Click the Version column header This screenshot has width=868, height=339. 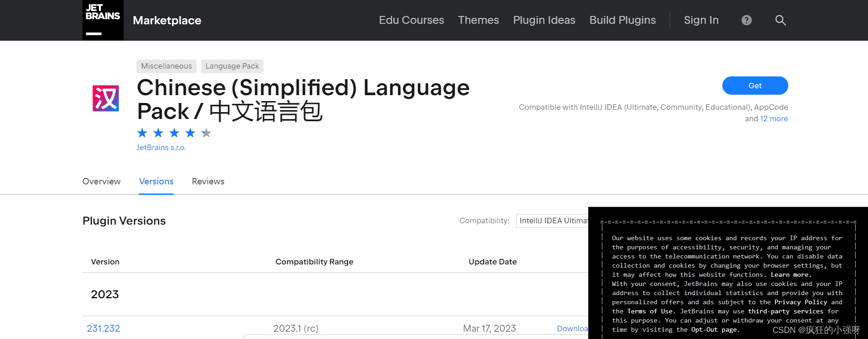tap(105, 262)
